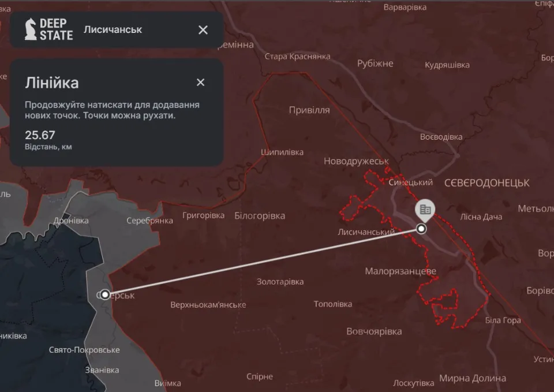Click the Верхньокам'янське map label

(208, 305)
